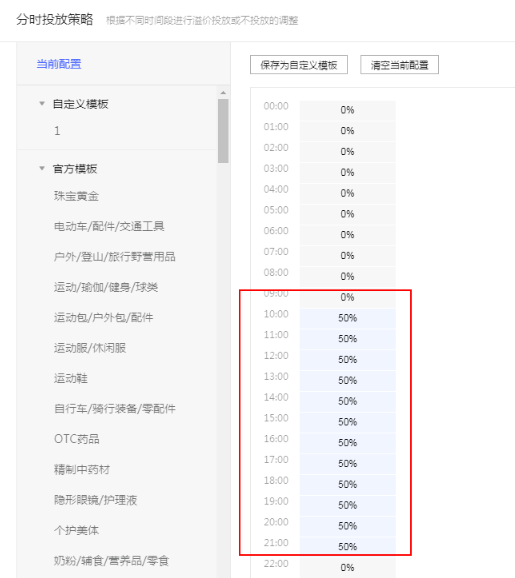Choose the OTC药品 template

tap(77, 439)
